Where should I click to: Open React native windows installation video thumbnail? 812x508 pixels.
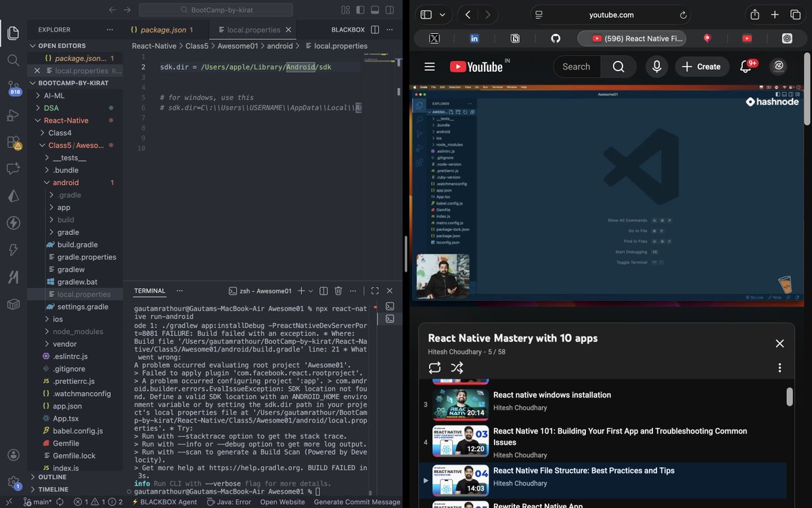460,404
